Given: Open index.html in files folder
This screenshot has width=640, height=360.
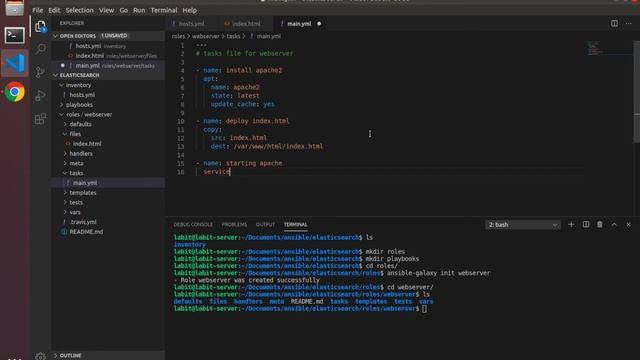Looking at the screenshot, I should point(108,144).
